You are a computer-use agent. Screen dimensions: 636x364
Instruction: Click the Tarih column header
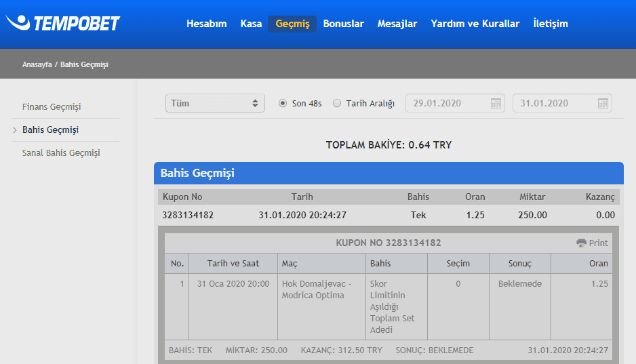coord(302,197)
